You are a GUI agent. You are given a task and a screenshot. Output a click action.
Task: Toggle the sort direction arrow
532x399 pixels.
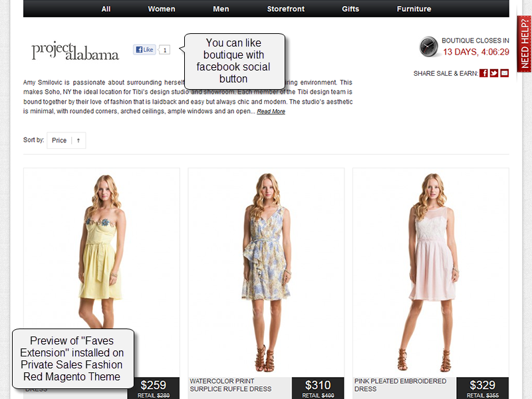tap(78, 140)
